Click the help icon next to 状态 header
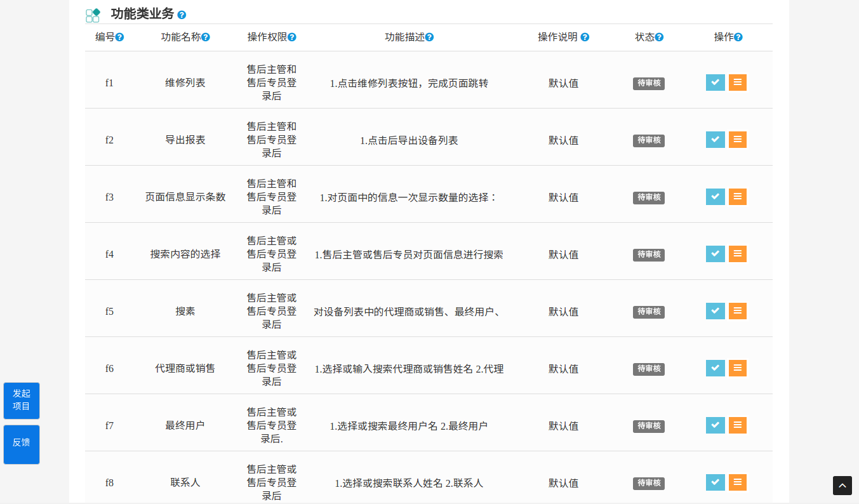Viewport: 859px width, 504px height. [x=659, y=37]
